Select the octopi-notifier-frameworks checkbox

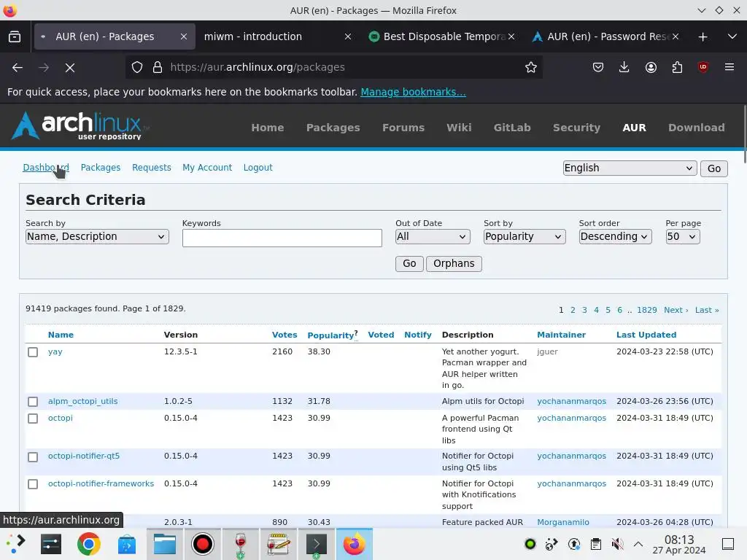pos(33,484)
